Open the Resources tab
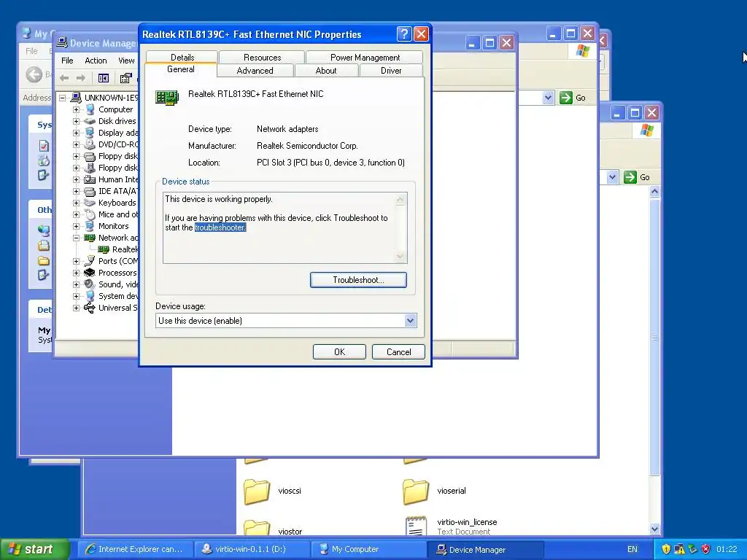The width and height of the screenshot is (747, 560). [x=262, y=57]
